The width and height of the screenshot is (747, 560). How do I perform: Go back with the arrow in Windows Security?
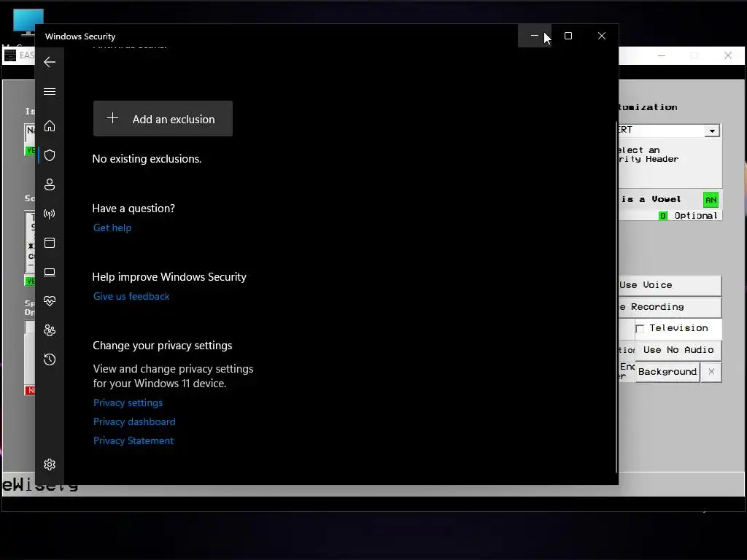pos(50,62)
